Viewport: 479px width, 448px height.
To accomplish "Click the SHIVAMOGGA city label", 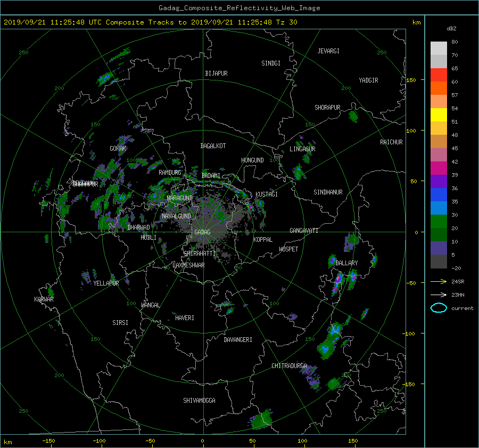I will 199,400.
